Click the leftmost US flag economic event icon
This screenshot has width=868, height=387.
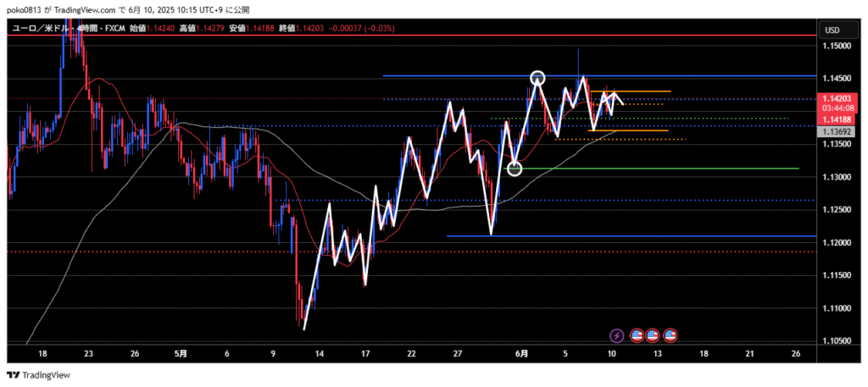[x=636, y=335]
